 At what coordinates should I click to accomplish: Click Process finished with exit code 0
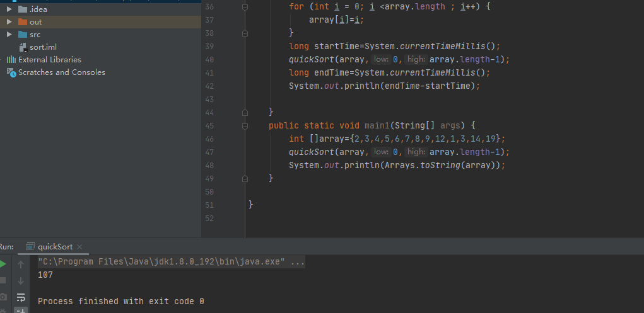click(x=120, y=302)
